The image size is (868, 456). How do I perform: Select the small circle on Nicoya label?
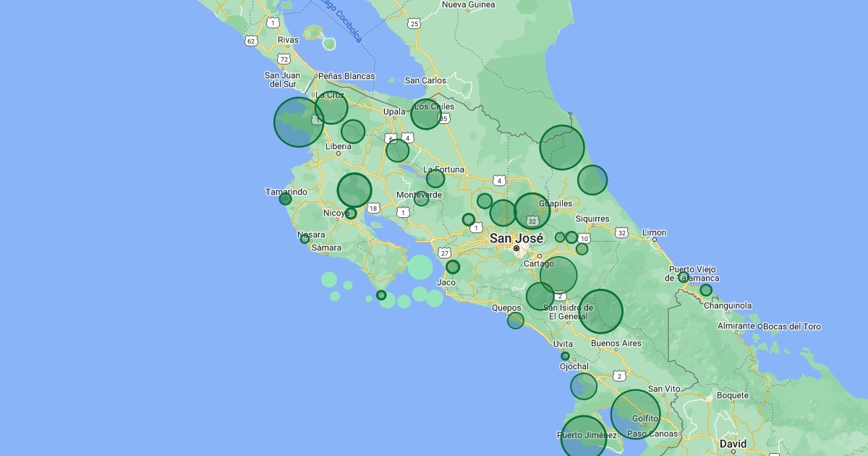coord(351,213)
